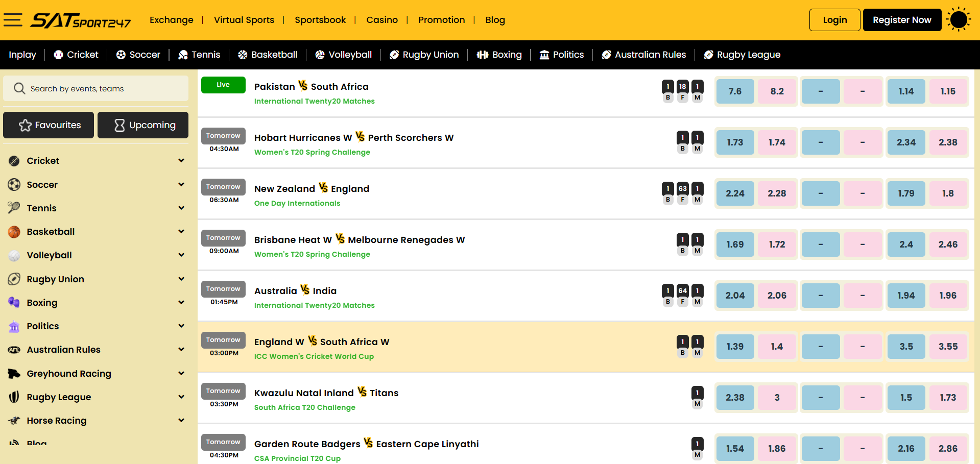Viewport: 980px width, 464px height.
Task: Click the Horse Racing sidebar icon
Action: click(x=14, y=421)
